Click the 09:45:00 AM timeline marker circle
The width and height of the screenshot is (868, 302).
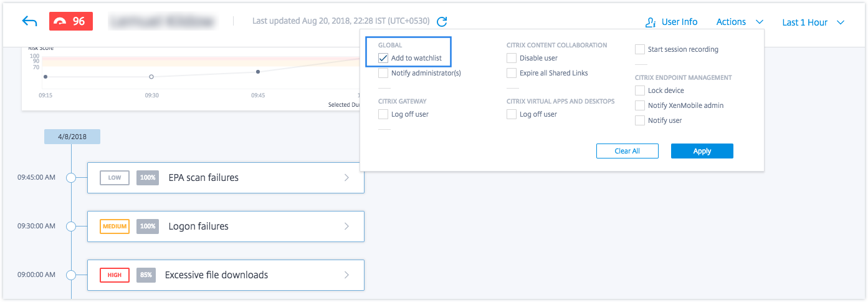pos(71,178)
